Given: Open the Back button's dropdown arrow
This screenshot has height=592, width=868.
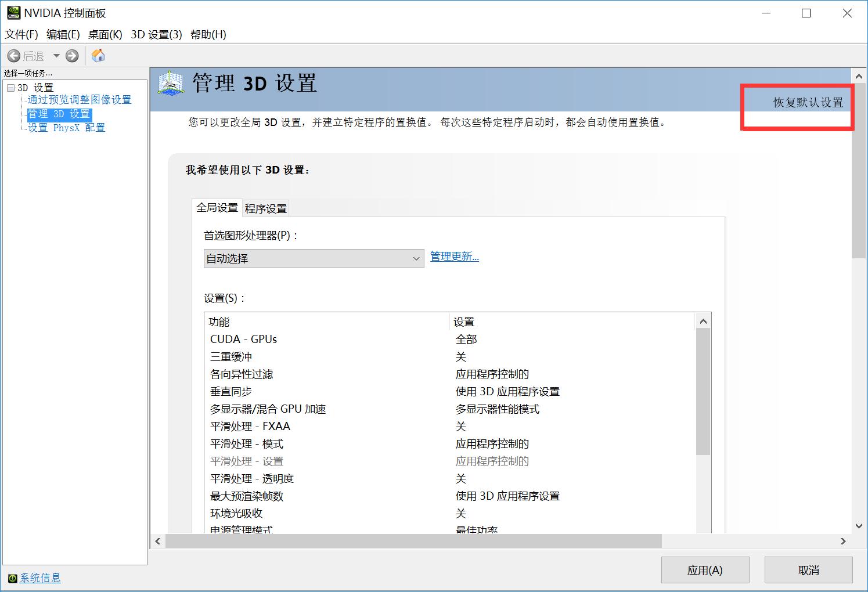Looking at the screenshot, I should [56, 55].
